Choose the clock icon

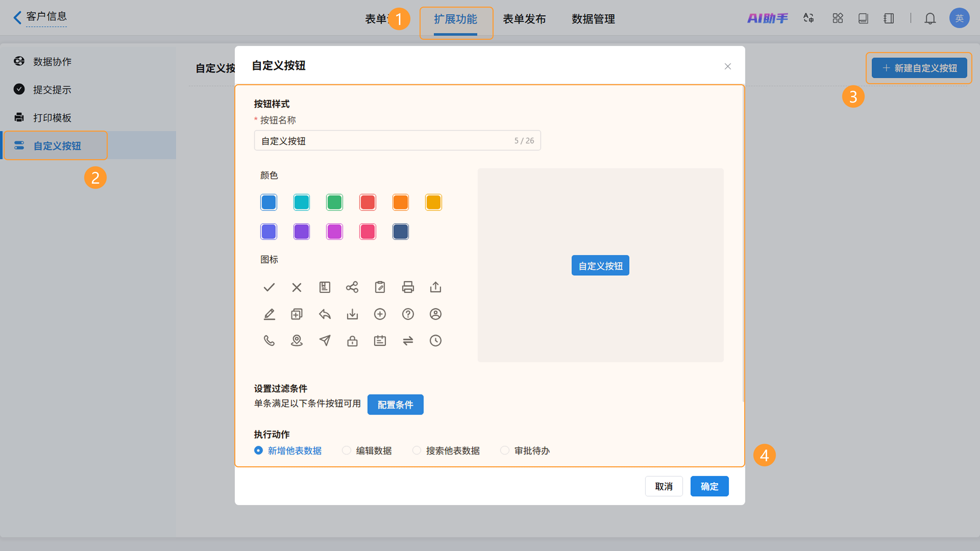(435, 340)
